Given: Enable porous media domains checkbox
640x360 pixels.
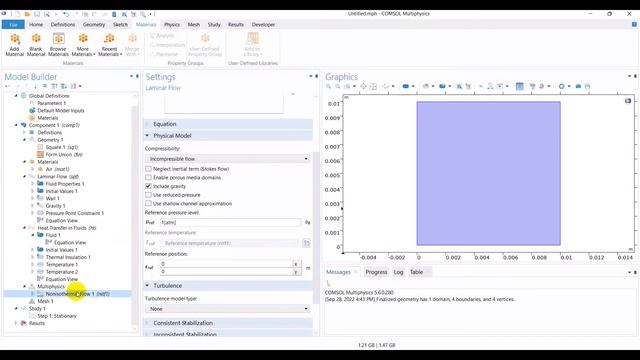Looking at the screenshot, I should pyautogui.click(x=148, y=178).
